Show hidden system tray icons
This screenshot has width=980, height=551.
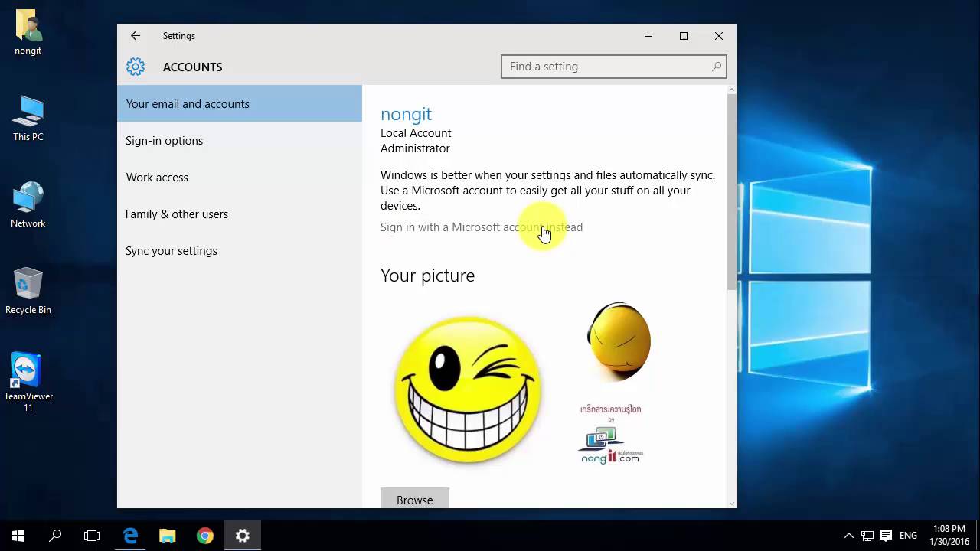(848, 536)
